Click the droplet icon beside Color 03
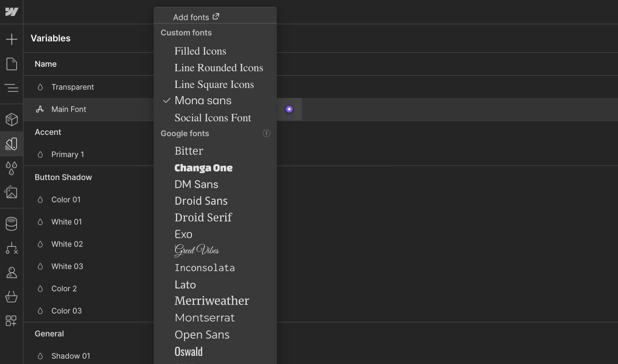 40,311
